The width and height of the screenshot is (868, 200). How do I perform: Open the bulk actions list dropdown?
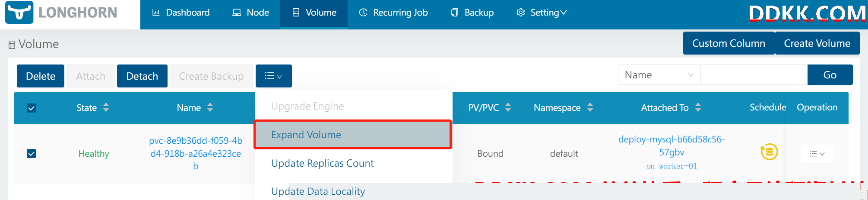click(x=274, y=76)
